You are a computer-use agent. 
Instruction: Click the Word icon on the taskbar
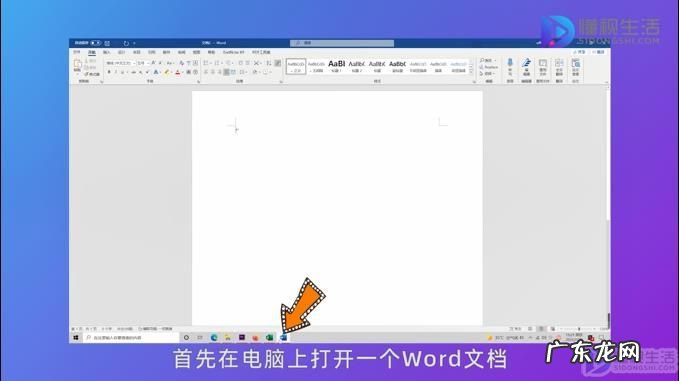point(284,337)
